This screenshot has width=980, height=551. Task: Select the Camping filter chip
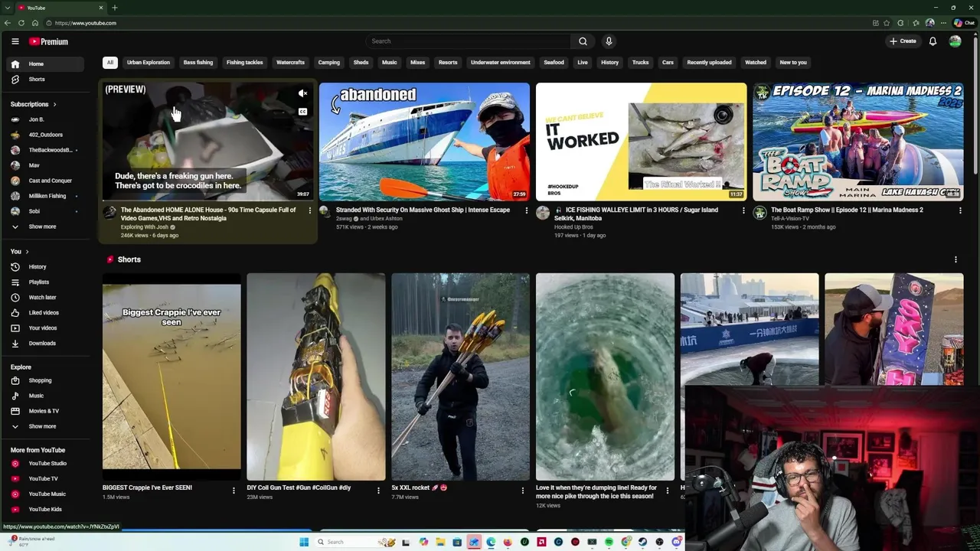tap(328, 63)
